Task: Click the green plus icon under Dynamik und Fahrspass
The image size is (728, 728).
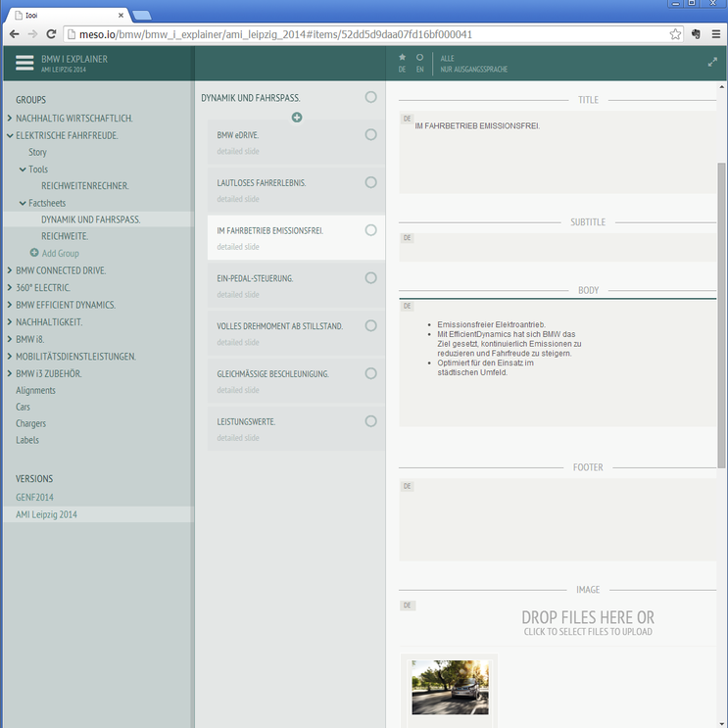Action: (x=297, y=118)
